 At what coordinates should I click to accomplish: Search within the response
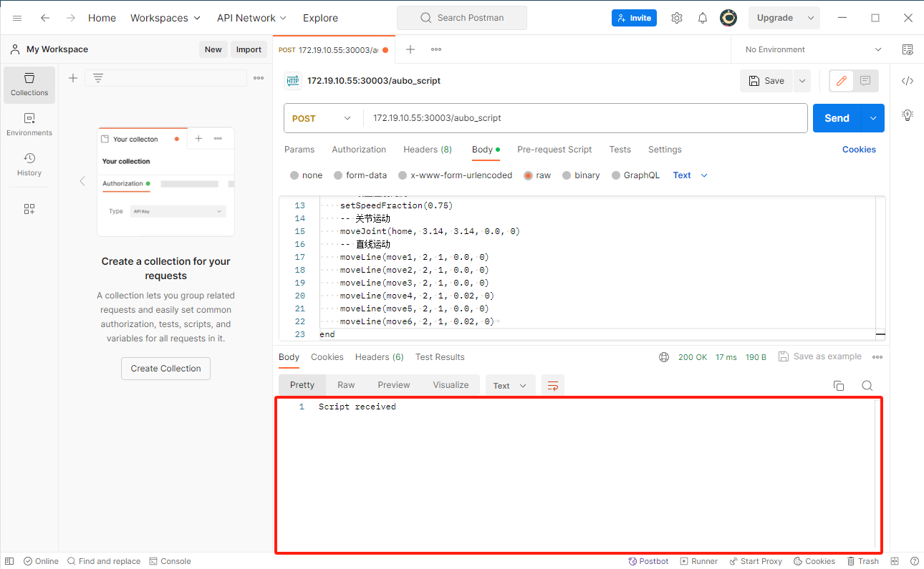867,386
